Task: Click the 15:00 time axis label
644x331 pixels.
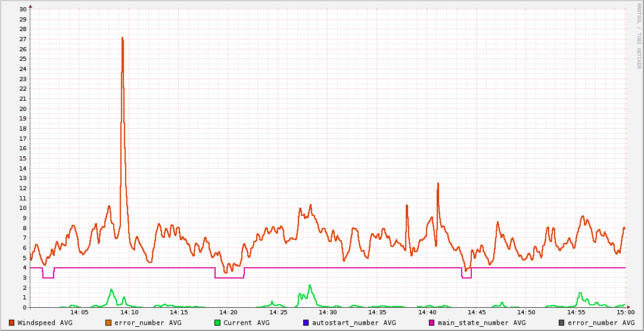Action: point(625,312)
